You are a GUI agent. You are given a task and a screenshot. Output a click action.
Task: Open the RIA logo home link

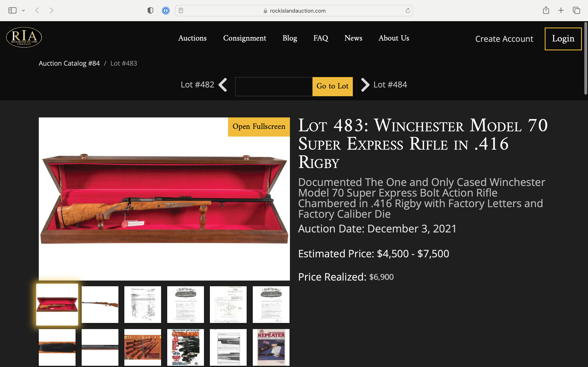(24, 37)
